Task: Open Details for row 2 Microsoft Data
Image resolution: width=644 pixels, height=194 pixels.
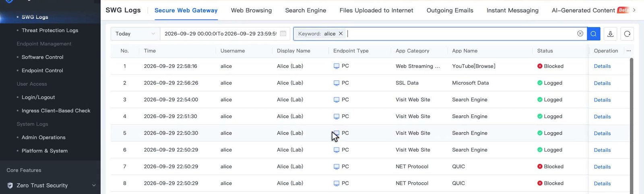Action: 602,83
